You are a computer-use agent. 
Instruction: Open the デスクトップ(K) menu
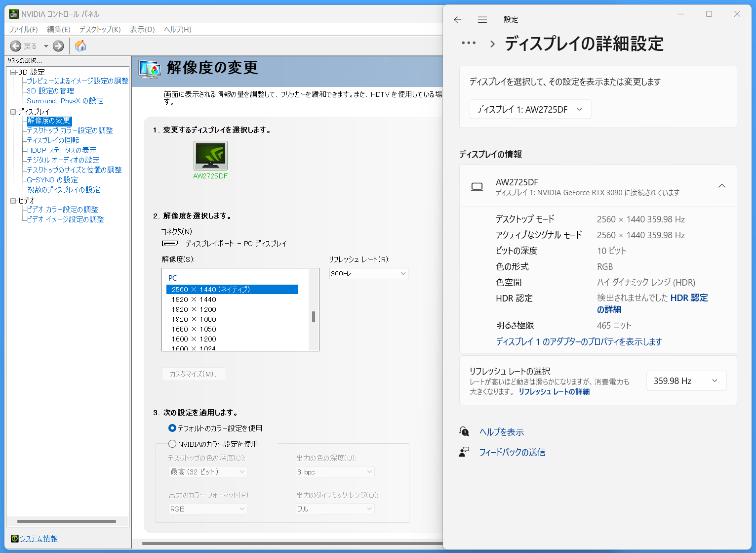click(100, 30)
